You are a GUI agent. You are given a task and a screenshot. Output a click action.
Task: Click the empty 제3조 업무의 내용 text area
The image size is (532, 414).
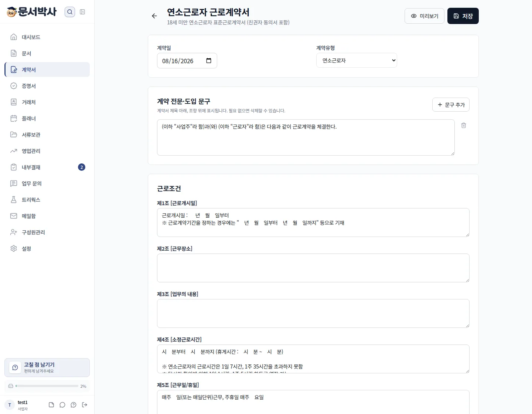point(313,313)
